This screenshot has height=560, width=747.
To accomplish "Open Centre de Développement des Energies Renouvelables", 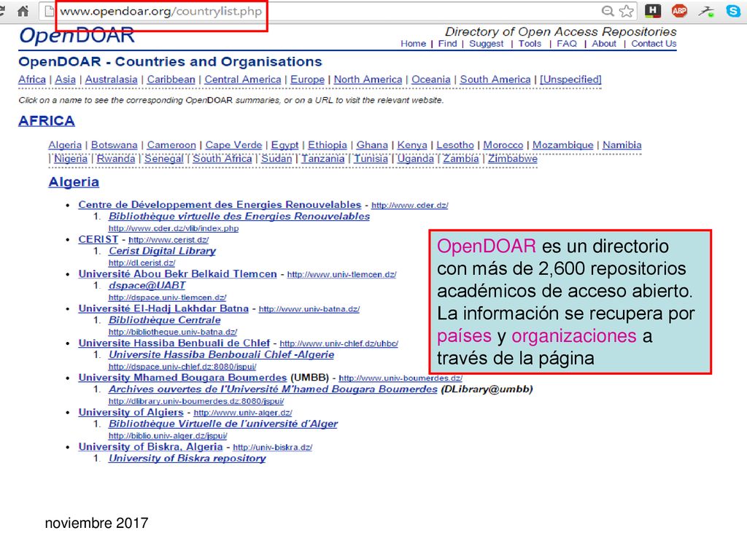I will pos(220,205).
